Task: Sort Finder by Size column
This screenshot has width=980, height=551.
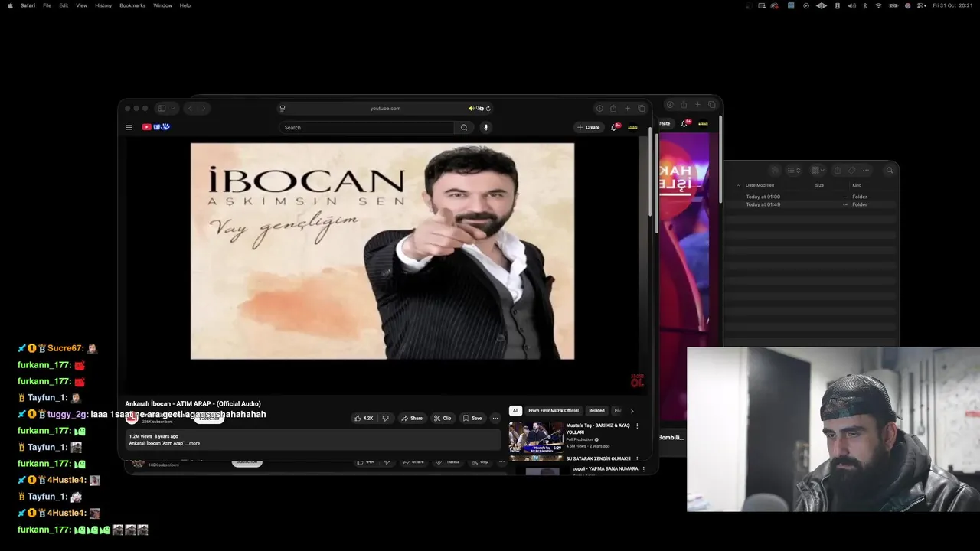Action: click(x=819, y=185)
